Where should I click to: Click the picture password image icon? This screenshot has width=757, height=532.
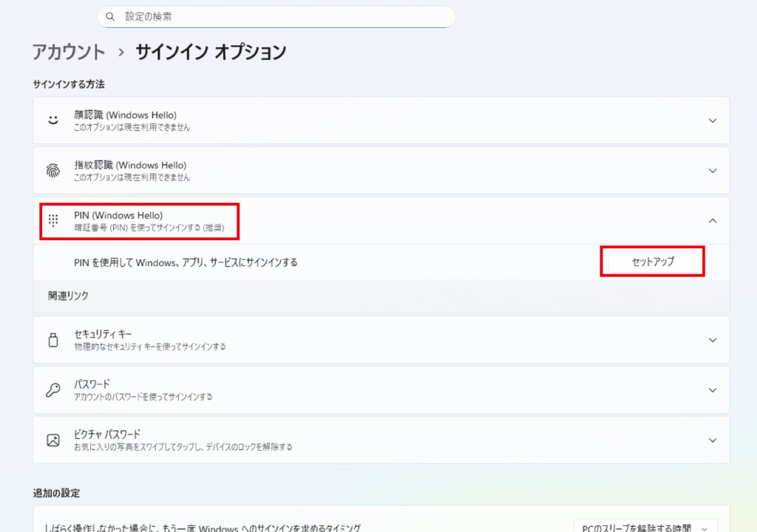53,440
